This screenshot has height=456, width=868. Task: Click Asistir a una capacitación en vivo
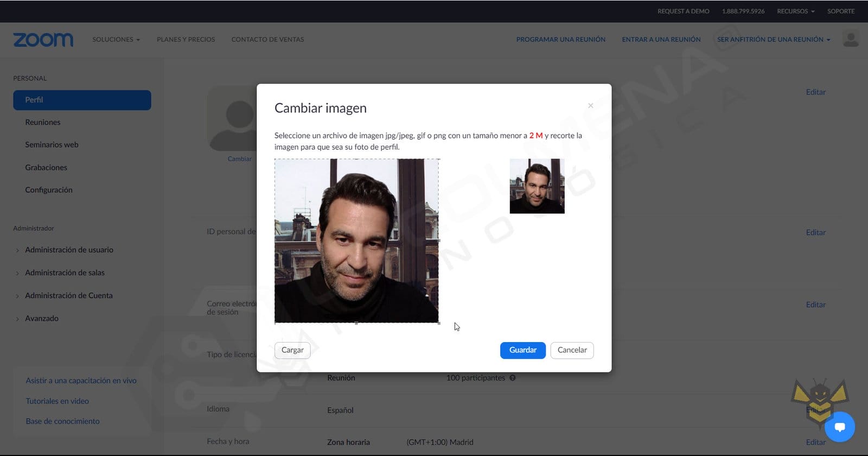pos(81,381)
